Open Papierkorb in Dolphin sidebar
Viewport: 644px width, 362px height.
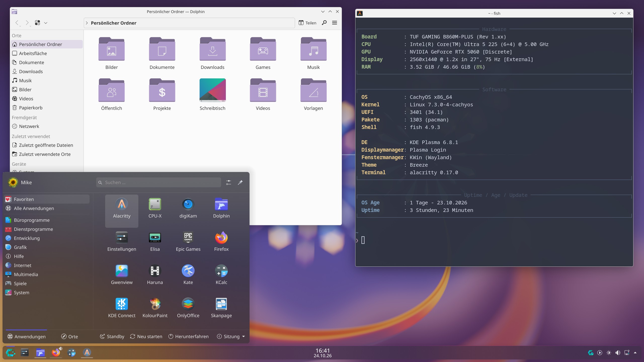click(x=47, y=108)
